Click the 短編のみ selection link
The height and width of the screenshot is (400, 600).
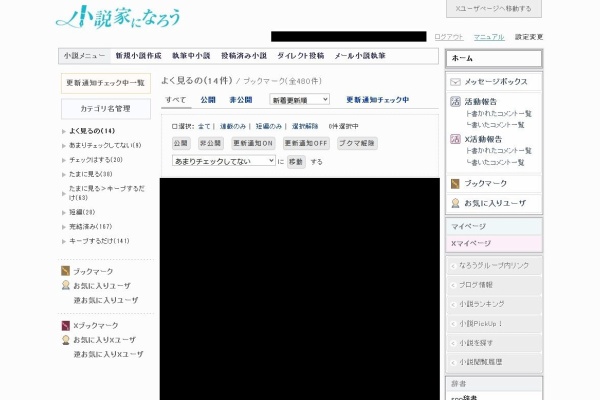[x=269, y=126]
